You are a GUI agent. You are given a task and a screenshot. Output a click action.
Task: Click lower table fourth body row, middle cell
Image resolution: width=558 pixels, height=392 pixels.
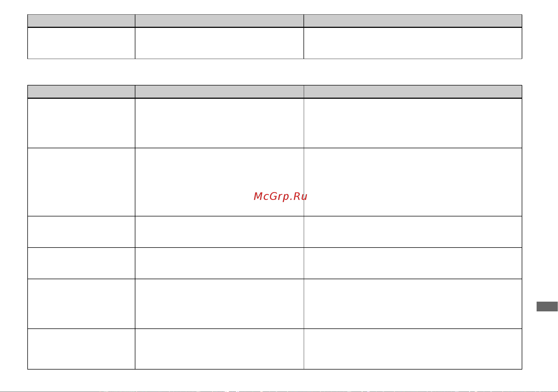coord(219,263)
